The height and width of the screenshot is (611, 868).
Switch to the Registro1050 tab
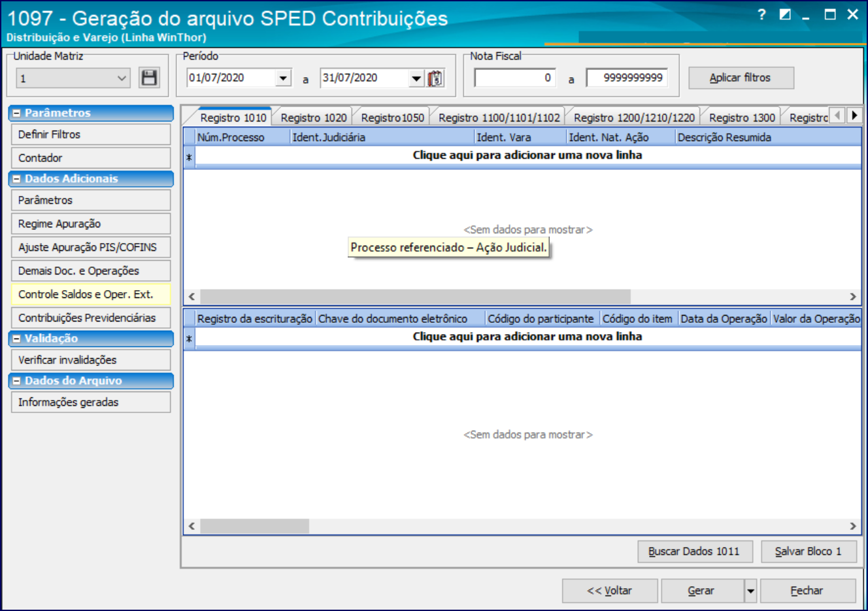pos(392,118)
